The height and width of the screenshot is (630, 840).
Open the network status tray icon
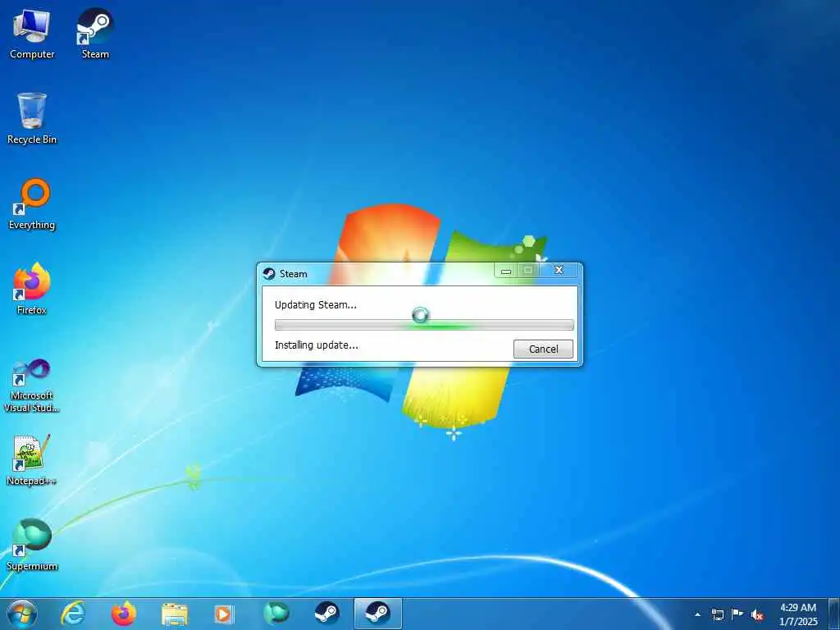pos(717,614)
